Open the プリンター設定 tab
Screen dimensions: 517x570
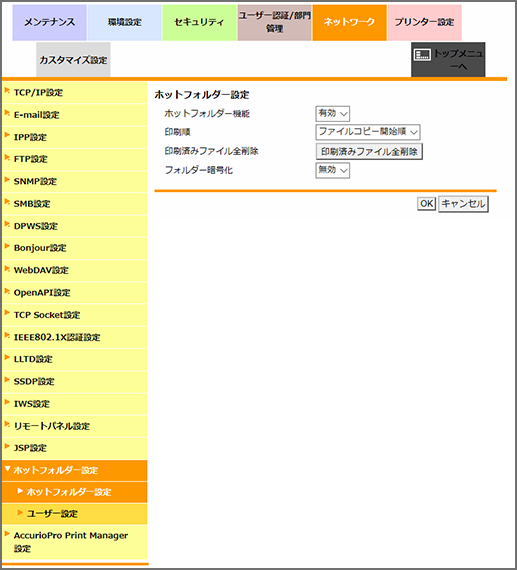point(425,23)
